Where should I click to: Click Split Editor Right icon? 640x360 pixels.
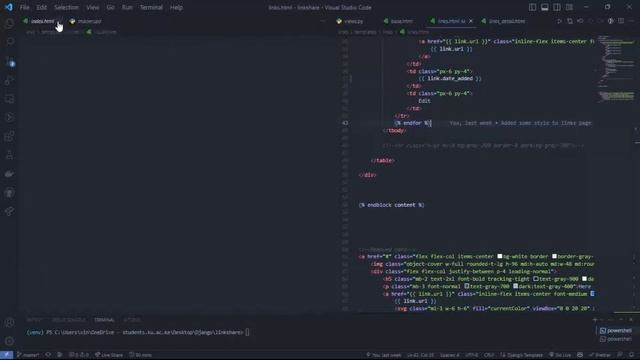(621, 21)
